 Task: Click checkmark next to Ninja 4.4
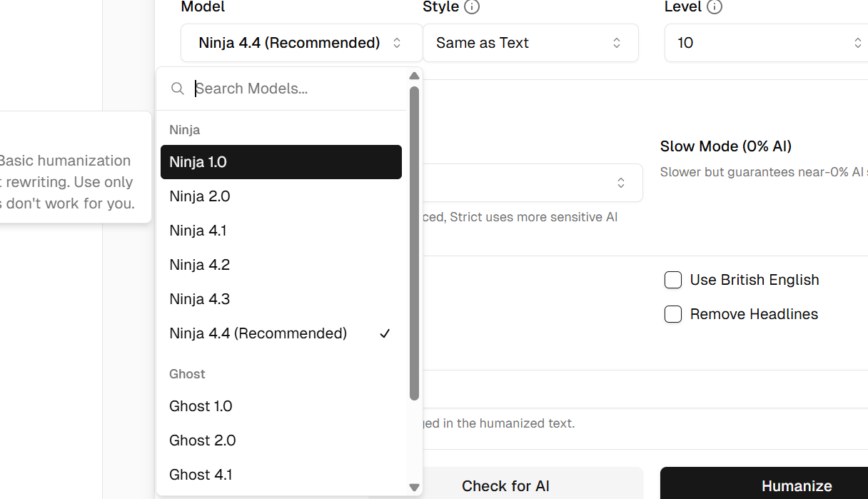pyautogui.click(x=385, y=333)
